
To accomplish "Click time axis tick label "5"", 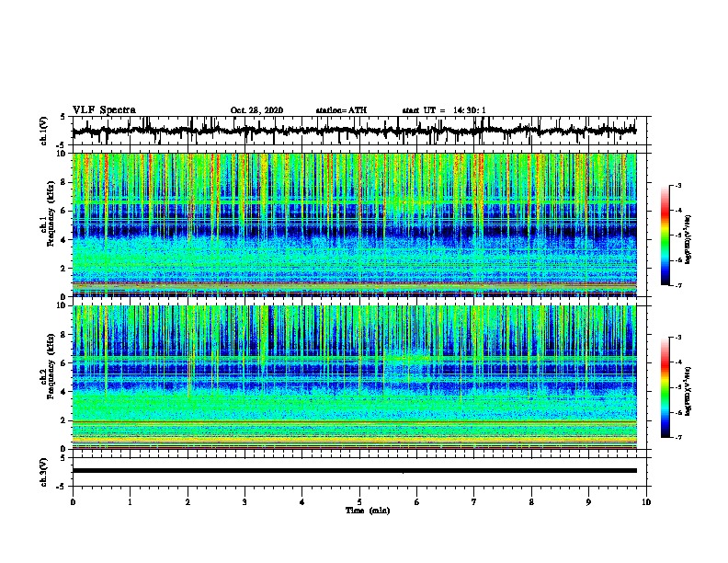I will point(359,502).
